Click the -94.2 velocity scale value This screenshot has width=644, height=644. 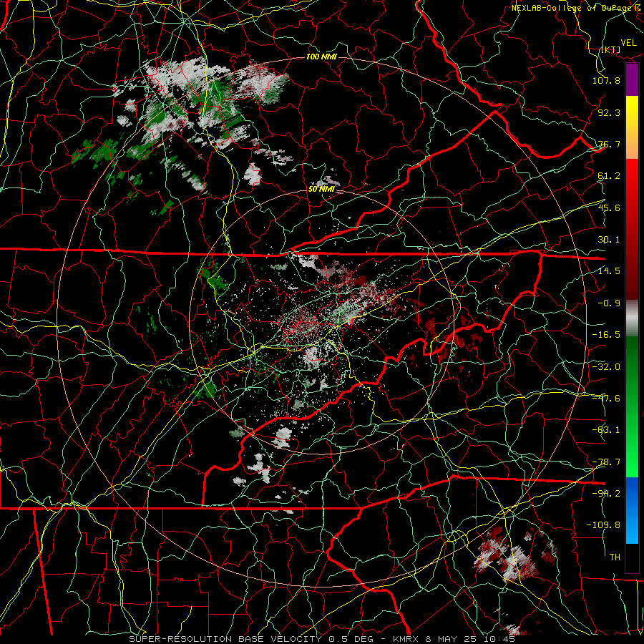(x=606, y=493)
